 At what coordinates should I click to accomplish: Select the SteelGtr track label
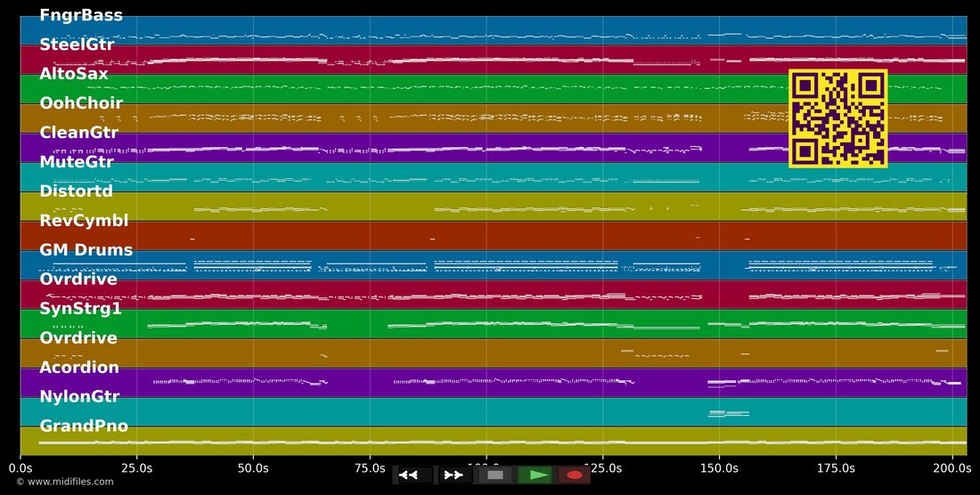point(77,45)
